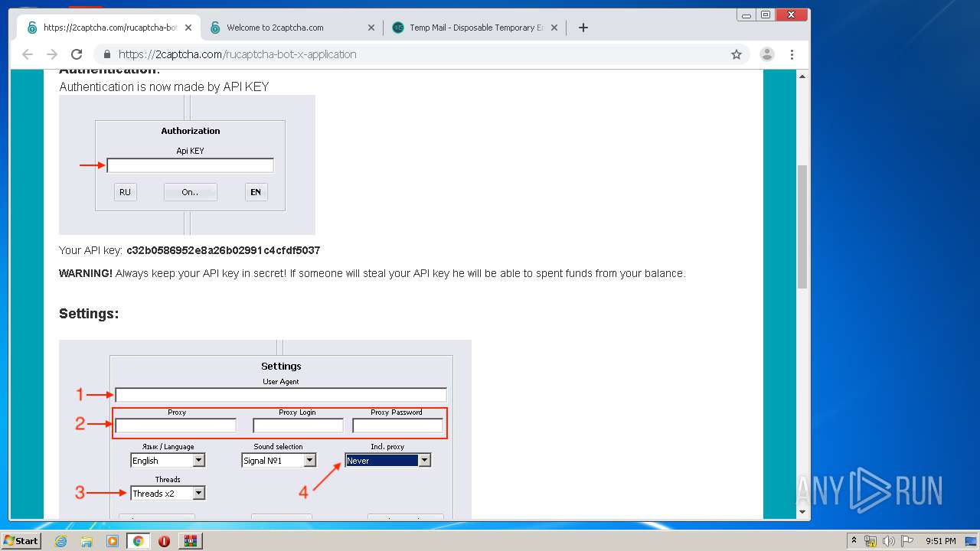
Task: Show hidden system tray icons
Action: coord(854,541)
